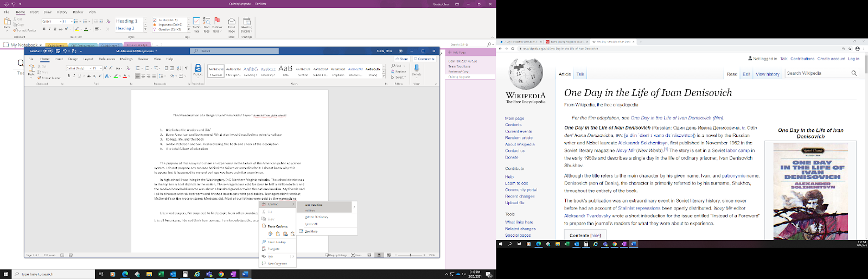Expand war machine suggestion options arrow
The height and width of the screenshot is (279, 868).
(354, 207)
